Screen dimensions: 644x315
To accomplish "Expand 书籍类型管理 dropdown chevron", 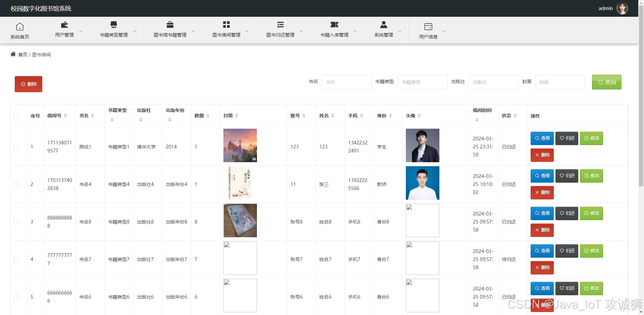I will pyautogui.click(x=135, y=31).
